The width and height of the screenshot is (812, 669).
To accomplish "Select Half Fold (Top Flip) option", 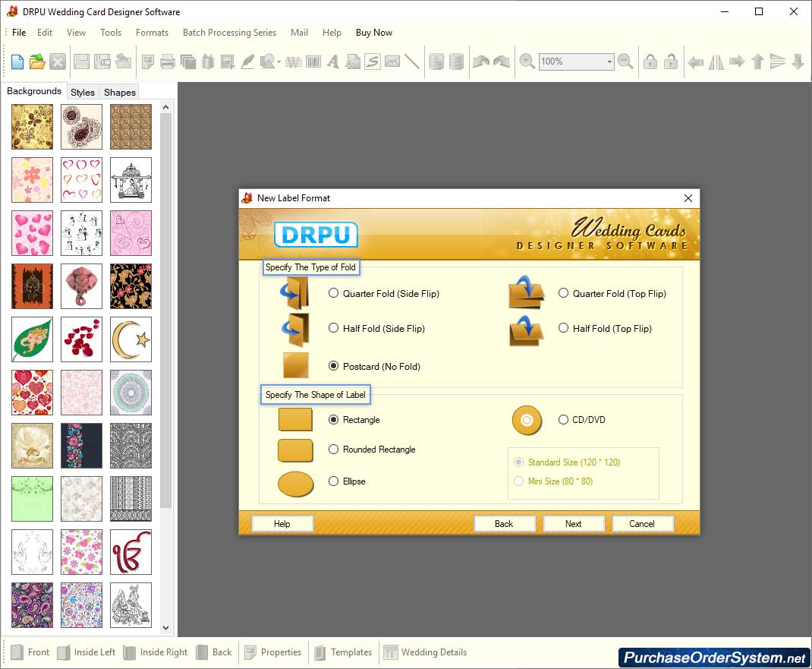I will 563,328.
